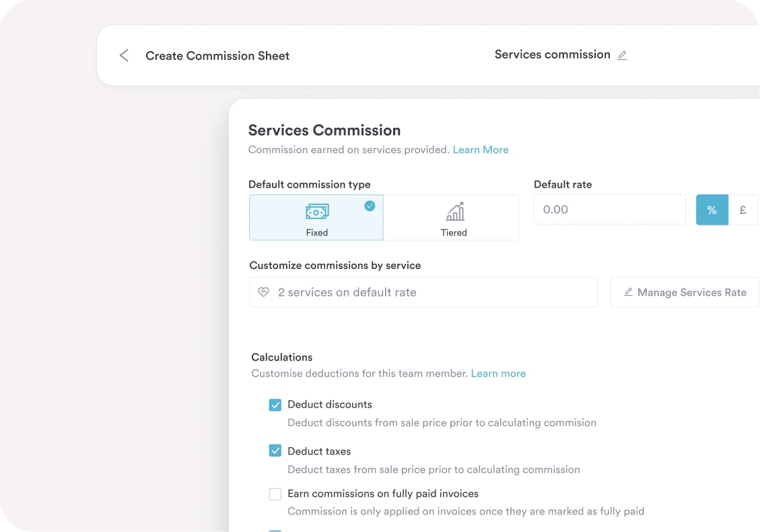The image size is (760, 532).
Task: Switch default rate to pounds (£)
Action: point(742,210)
